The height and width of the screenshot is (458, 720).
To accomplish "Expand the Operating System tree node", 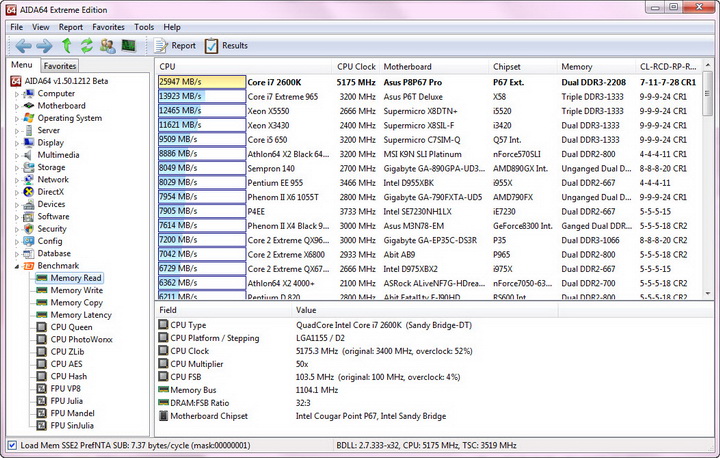I will [17, 119].
